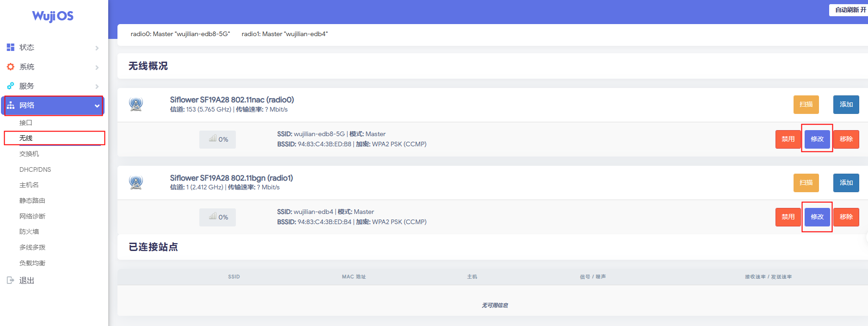868x326 pixels.
Task: Click the 状态 dashboard icon in sidebar
Action: 11,47
